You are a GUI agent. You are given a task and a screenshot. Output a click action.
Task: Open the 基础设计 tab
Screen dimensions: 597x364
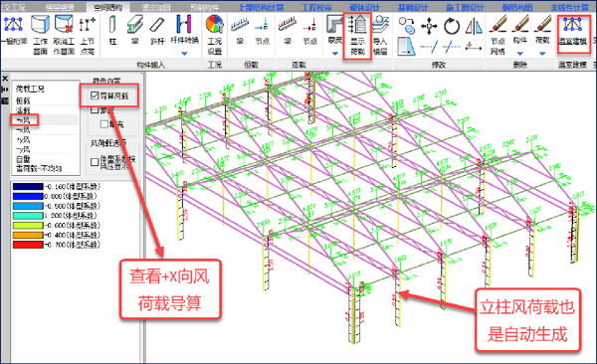413,7
